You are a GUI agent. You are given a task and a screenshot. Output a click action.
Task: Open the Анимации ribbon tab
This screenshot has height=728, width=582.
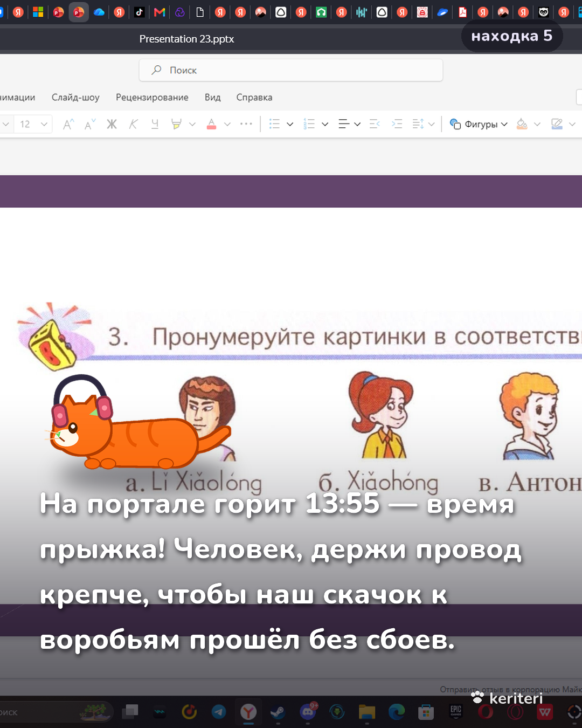pos(17,98)
